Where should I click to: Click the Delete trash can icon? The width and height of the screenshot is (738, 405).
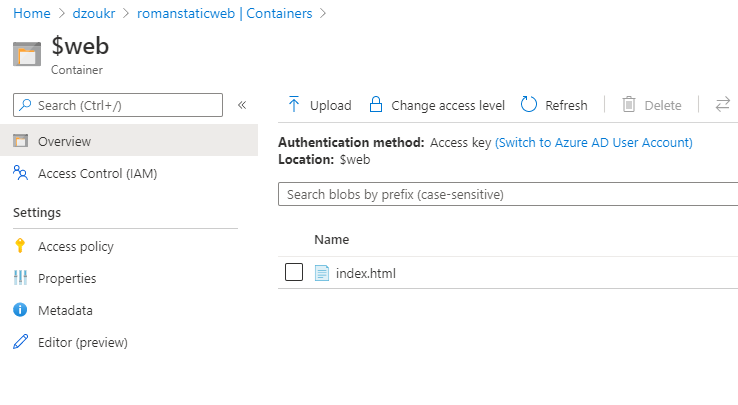click(x=629, y=105)
